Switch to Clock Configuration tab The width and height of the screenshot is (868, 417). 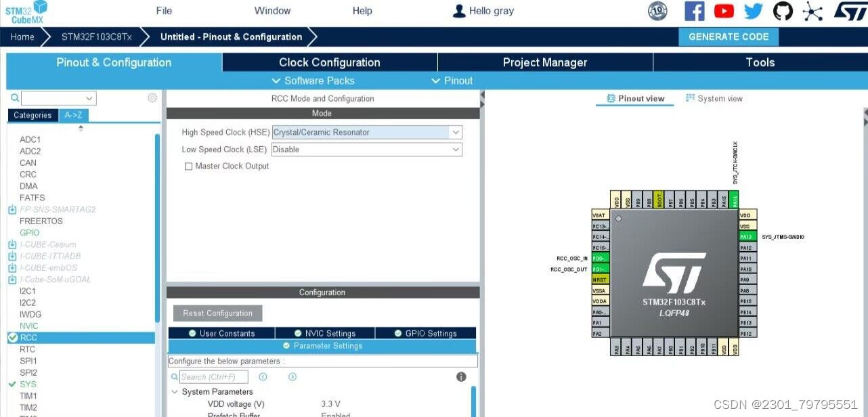pyautogui.click(x=330, y=62)
